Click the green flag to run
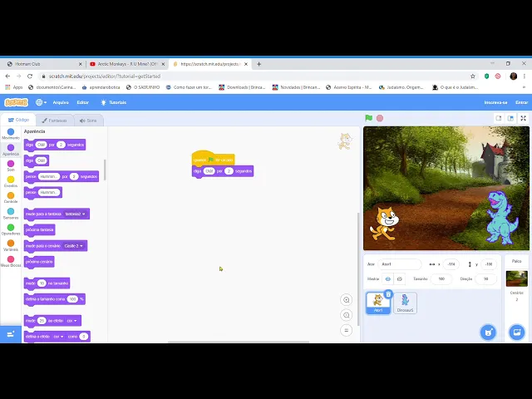532x399 pixels. click(x=368, y=118)
